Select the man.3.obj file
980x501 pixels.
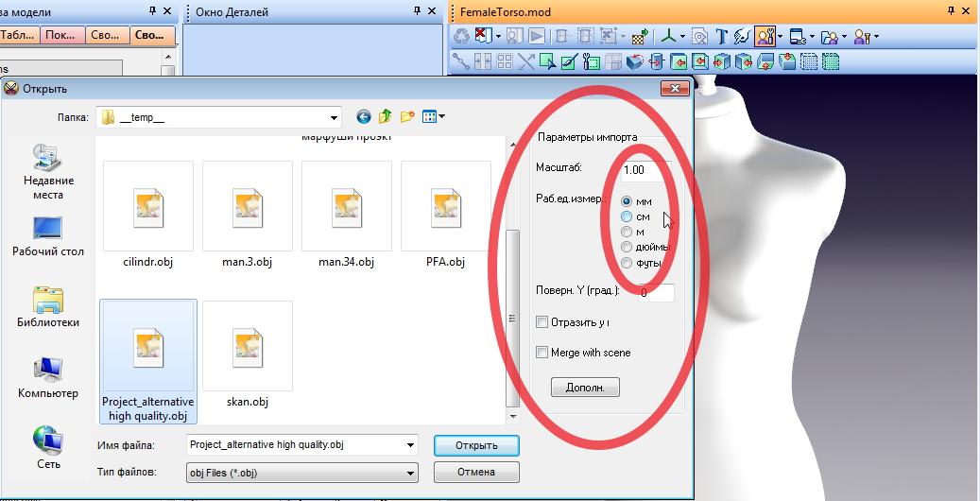[x=248, y=216]
